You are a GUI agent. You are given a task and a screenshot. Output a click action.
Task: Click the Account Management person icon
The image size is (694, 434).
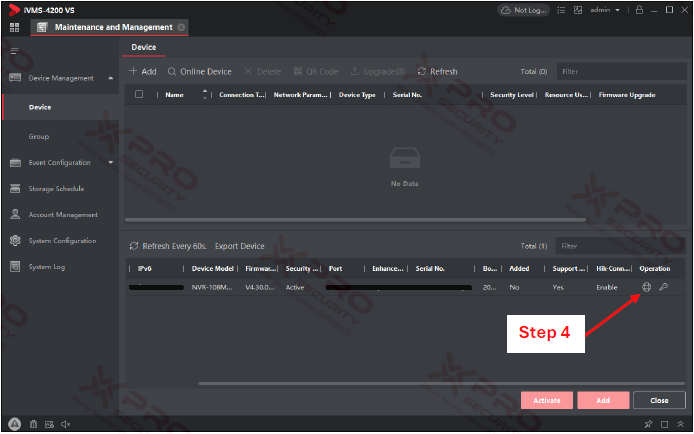pyautogui.click(x=15, y=214)
